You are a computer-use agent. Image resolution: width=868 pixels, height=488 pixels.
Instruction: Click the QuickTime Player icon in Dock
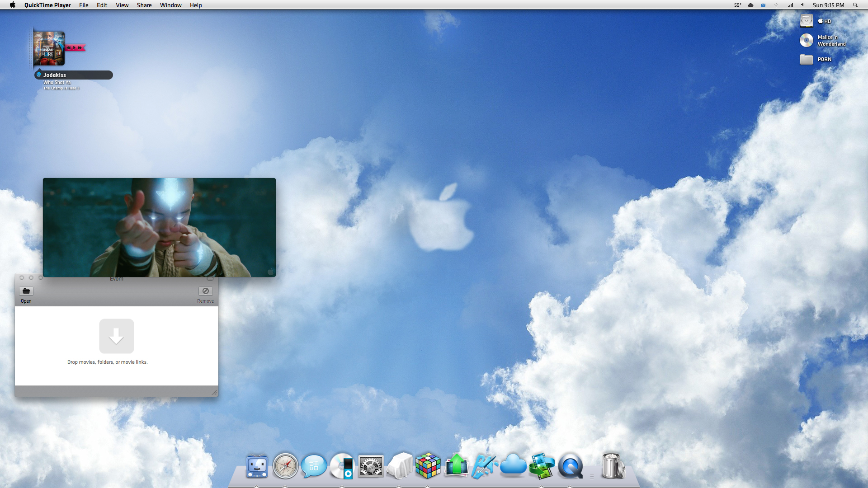pyautogui.click(x=570, y=466)
